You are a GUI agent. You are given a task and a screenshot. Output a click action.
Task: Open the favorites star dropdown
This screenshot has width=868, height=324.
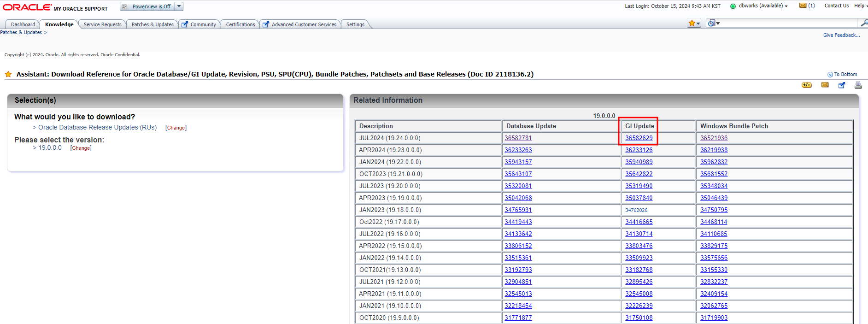(x=694, y=23)
